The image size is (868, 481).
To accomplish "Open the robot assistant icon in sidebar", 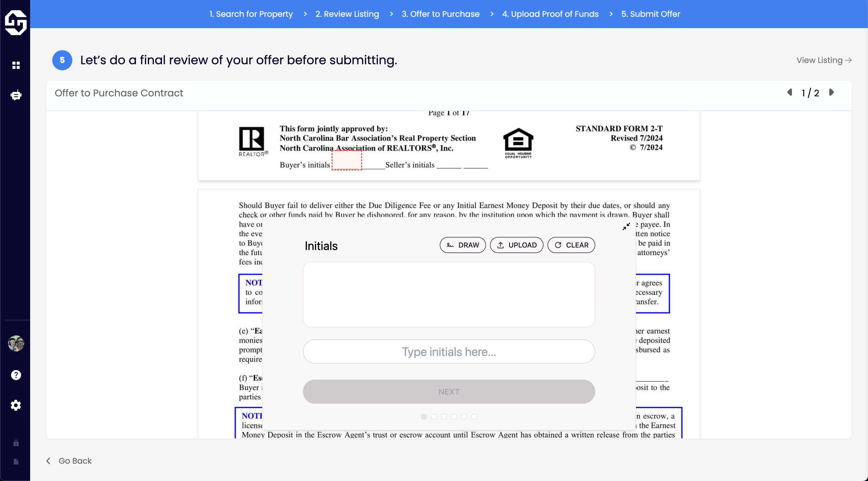I will pyautogui.click(x=16, y=95).
